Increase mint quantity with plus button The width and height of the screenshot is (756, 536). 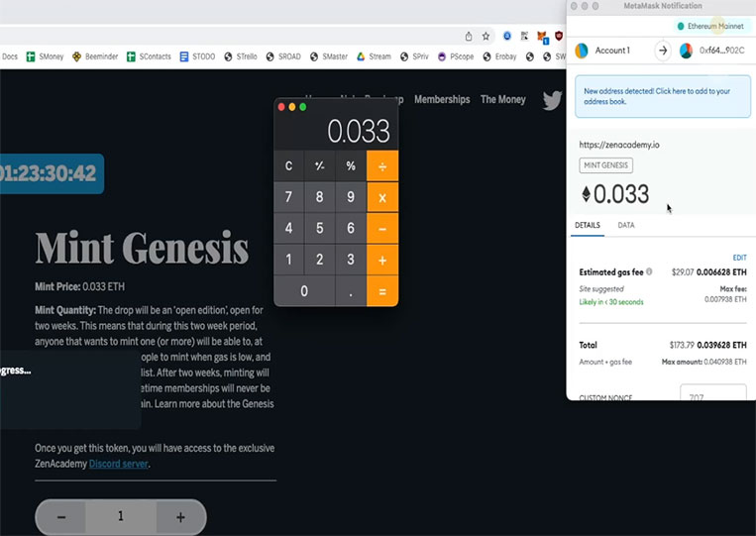click(x=180, y=517)
